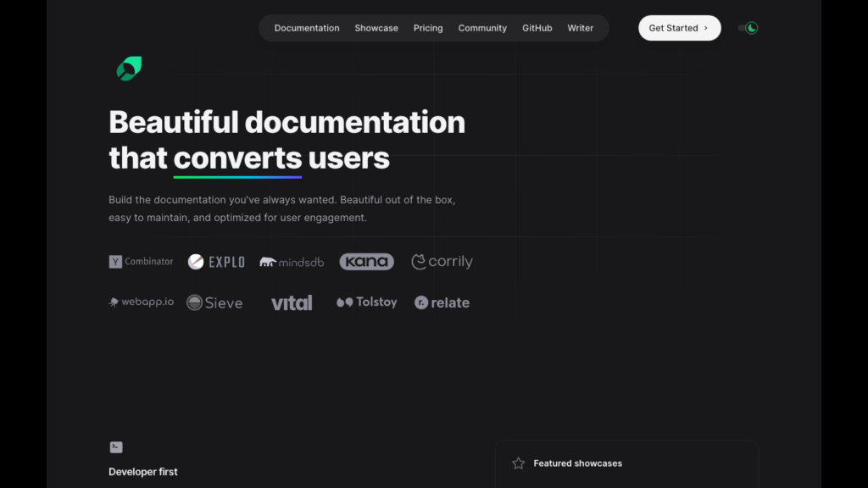This screenshot has height=488, width=868.
Task: Click the Kana logo badge
Action: tap(366, 262)
